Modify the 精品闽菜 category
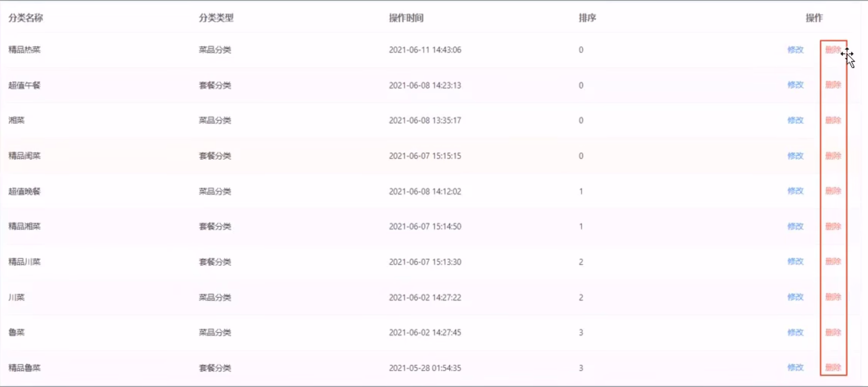868x387 pixels. [796, 156]
